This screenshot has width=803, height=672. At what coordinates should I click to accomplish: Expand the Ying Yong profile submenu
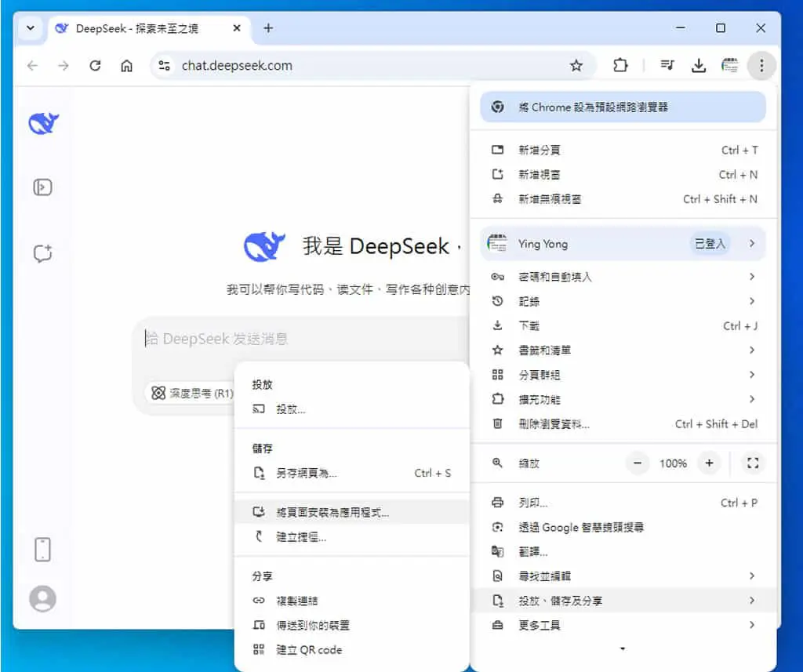pos(623,244)
